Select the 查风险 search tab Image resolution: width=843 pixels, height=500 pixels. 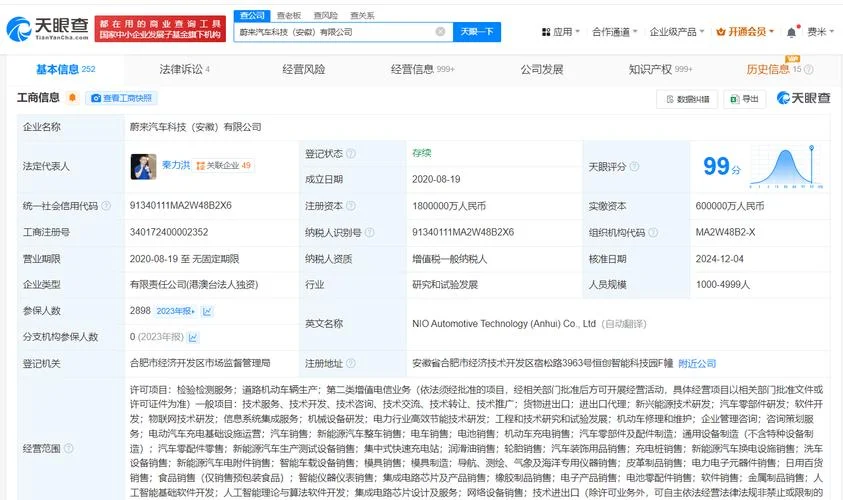(x=325, y=16)
